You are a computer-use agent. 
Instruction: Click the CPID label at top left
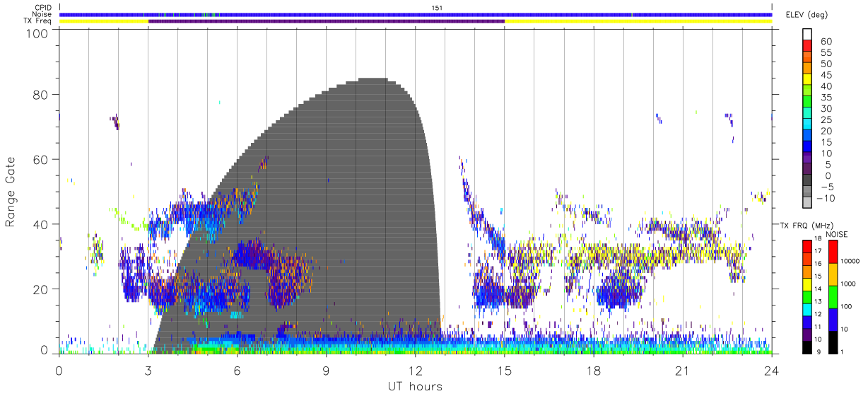pos(43,8)
